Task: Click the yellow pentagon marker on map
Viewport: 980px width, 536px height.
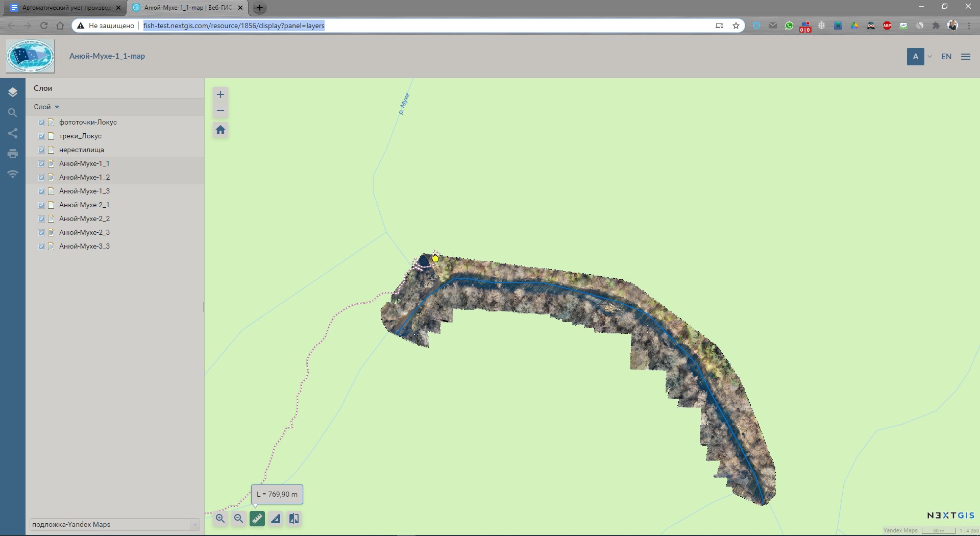Action: pos(435,259)
